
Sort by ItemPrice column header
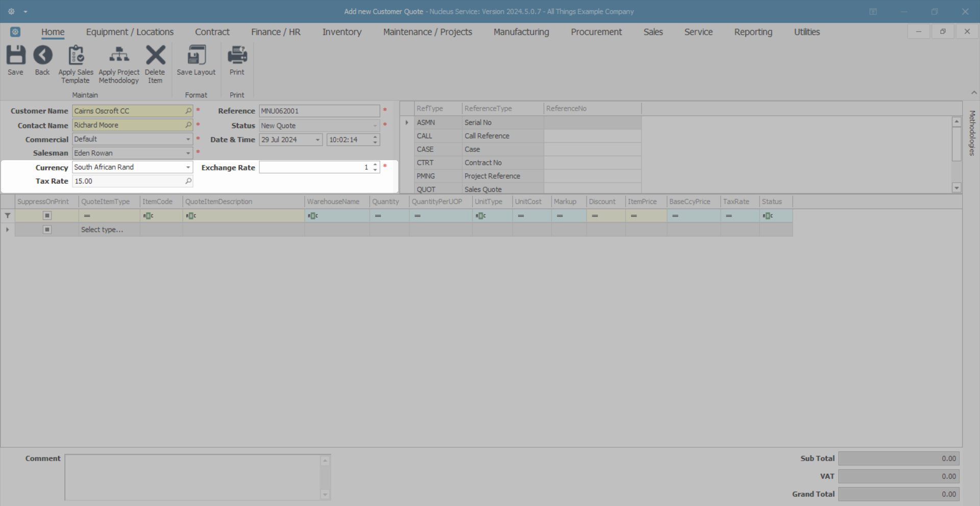(646, 201)
